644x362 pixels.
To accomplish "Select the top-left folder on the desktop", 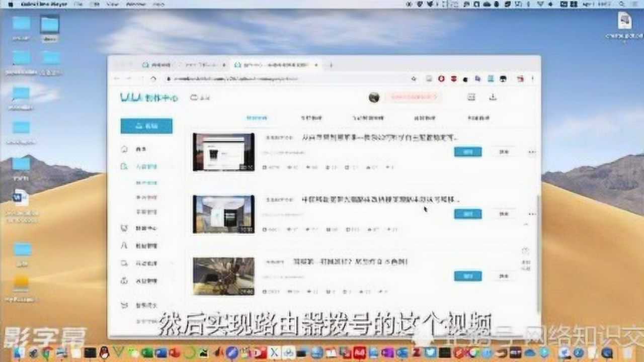I will click(21, 23).
